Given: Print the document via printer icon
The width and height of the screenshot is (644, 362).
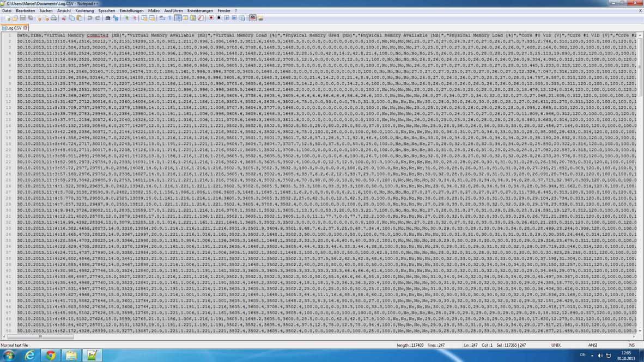Looking at the screenshot, I should [53, 18].
